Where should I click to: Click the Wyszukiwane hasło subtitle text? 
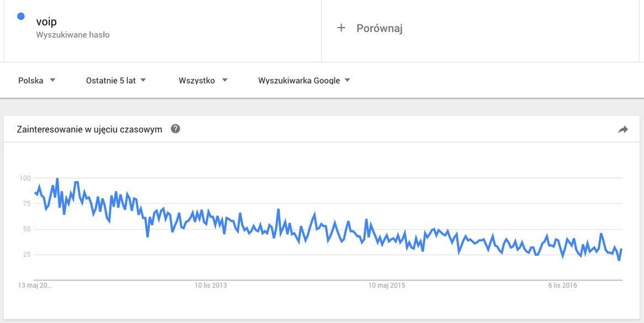click(73, 35)
